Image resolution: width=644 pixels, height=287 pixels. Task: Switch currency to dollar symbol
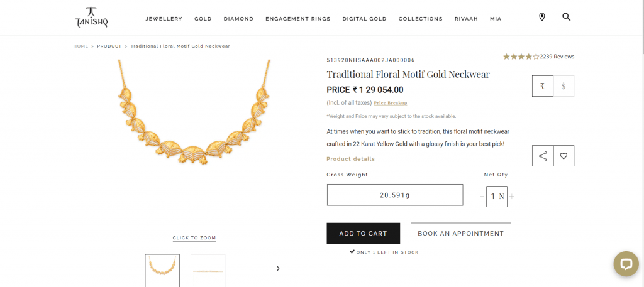pyautogui.click(x=563, y=86)
